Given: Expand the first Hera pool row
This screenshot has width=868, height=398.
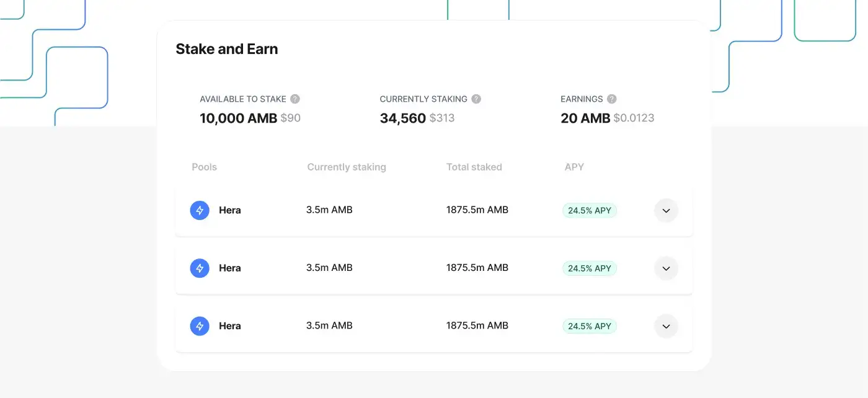Looking at the screenshot, I should click(x=666, y=211).
